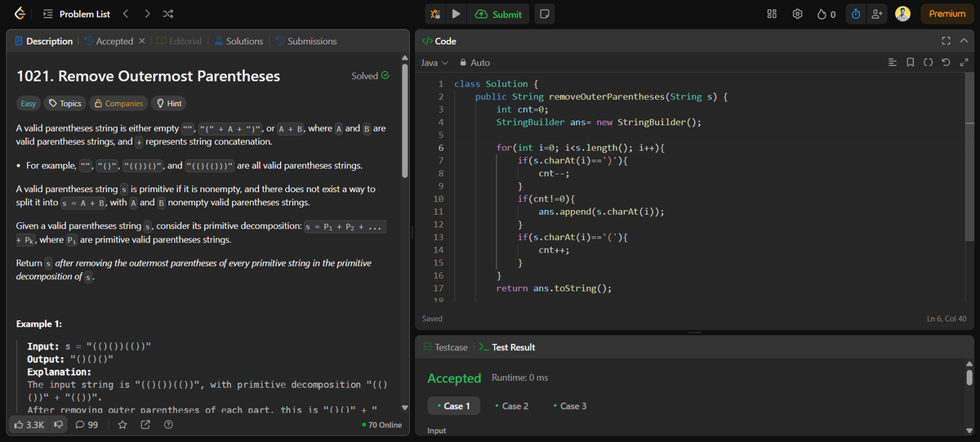Open the Java language dropdown

coord(434,62)
